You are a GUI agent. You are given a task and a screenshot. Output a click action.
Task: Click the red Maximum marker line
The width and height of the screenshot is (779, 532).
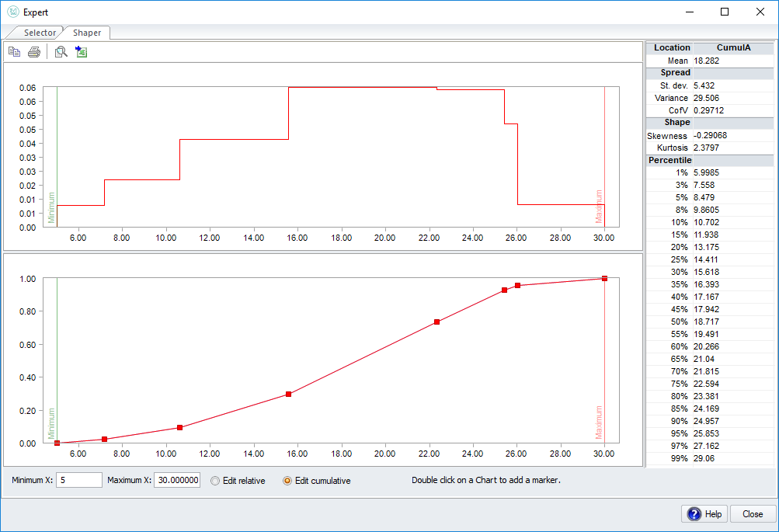click(x=605, y=155)
